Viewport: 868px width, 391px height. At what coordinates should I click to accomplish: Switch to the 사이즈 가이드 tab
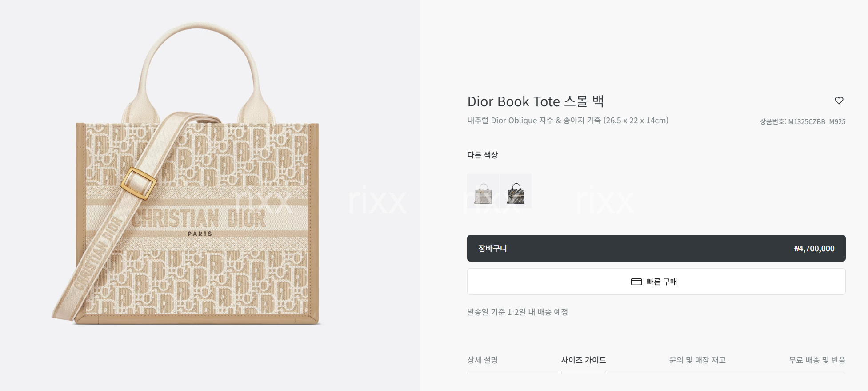coord(584,360)
